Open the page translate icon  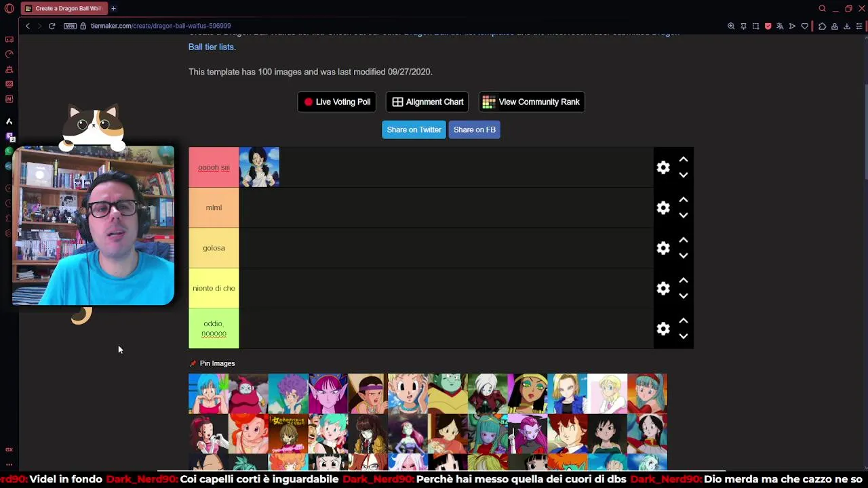780,26
